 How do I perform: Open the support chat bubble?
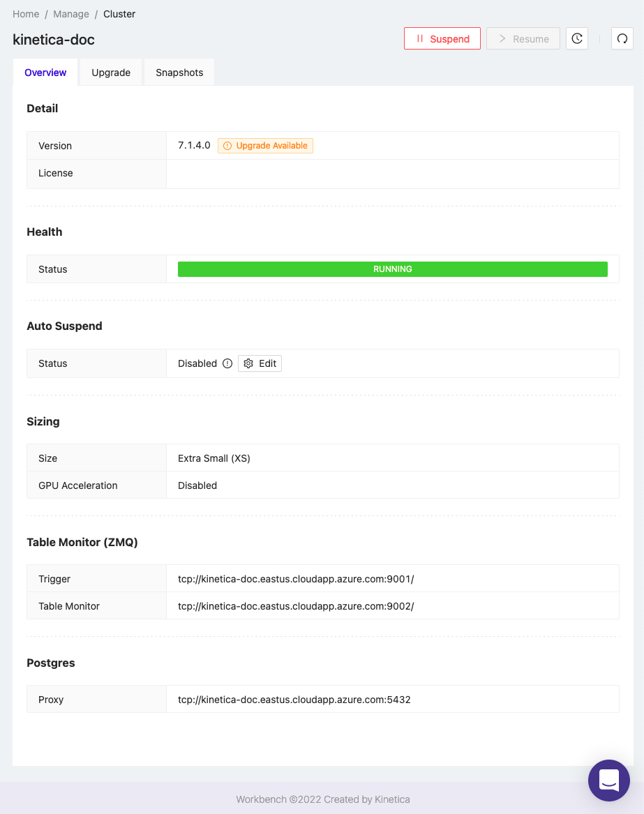[608, 780]
